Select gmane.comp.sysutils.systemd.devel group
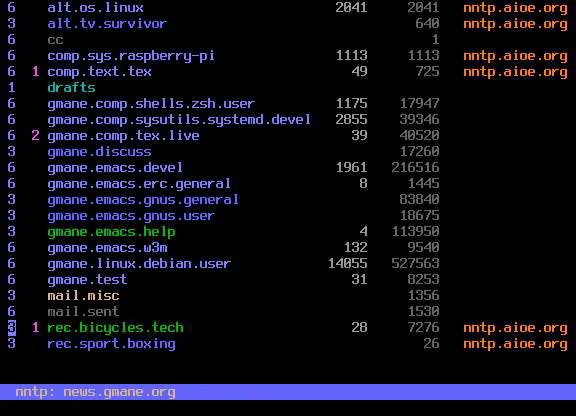Image resolution: width=576 pixels, height=416 pixels. pos(179,120)
